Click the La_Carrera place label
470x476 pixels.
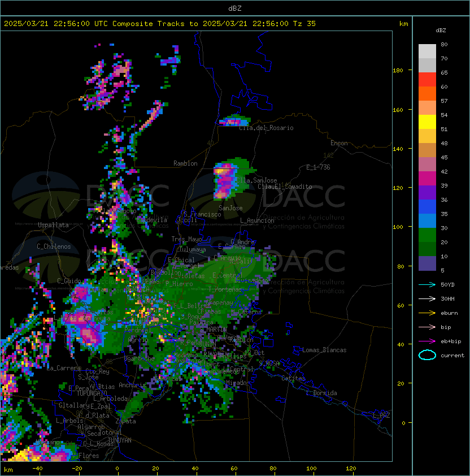[64, 368]
